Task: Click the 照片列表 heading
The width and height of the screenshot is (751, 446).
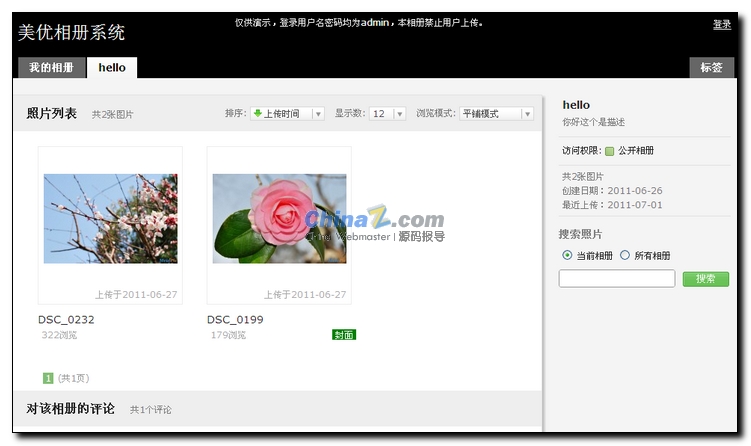Action: pyautogui.click(x=52, y=114)
